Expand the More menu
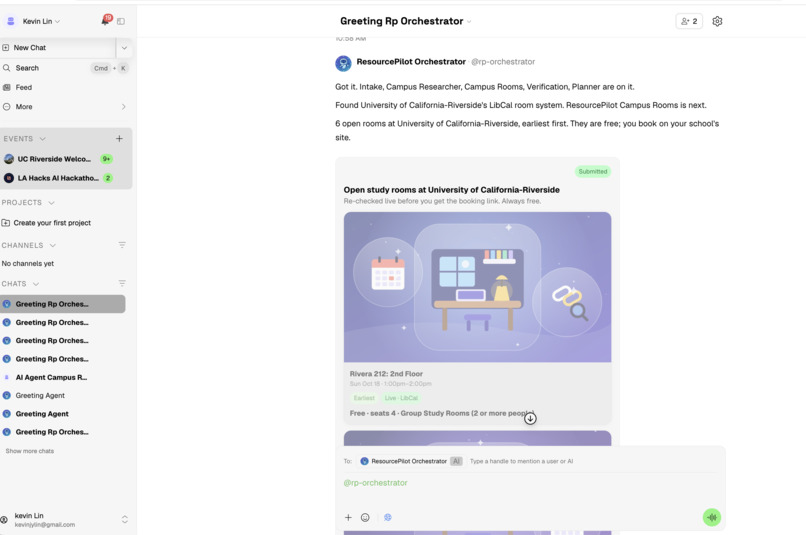 click(65, 107)
